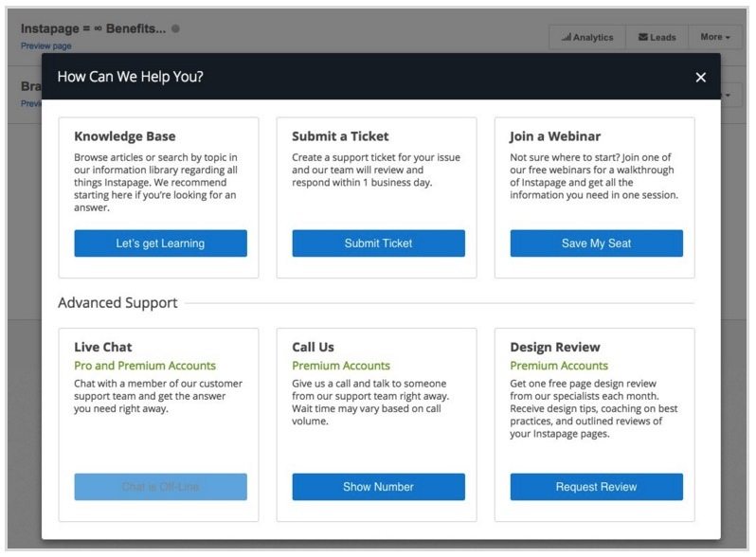Click the Call Us card heading
Screen dimensions: 756x557
pyautogui.click(x=313, y=348)
